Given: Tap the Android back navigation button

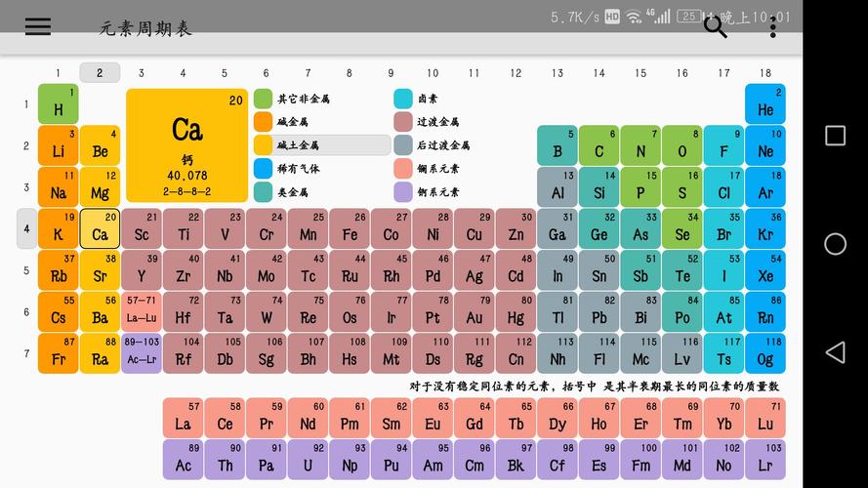Looking at the screenshot, I should [x=835, y=352].
